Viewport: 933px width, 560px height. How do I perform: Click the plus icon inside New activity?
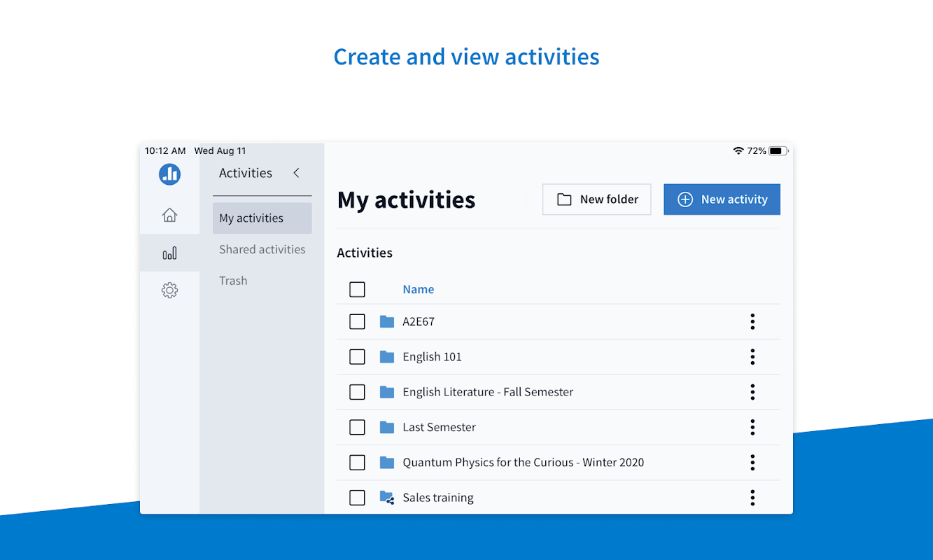[x=686, y=199]
